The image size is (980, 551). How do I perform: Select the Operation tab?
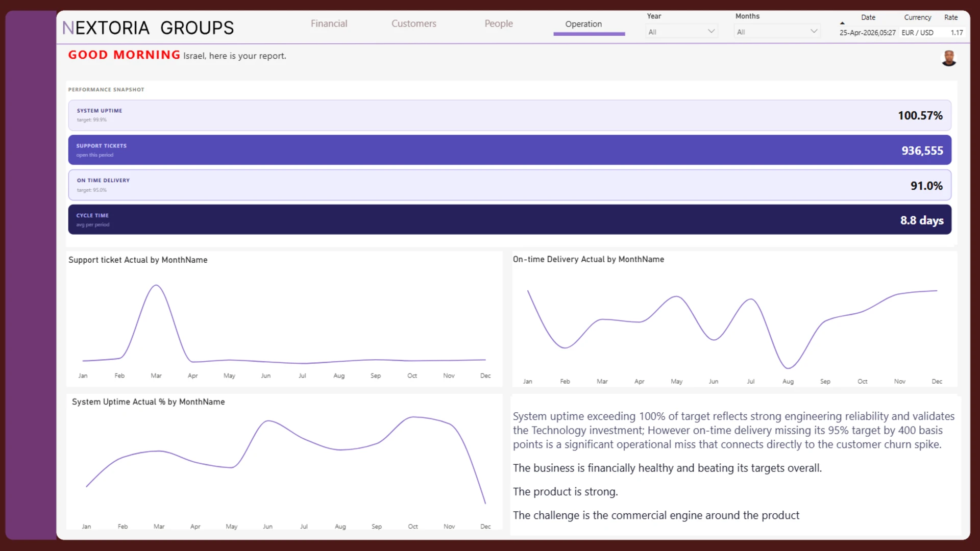[583, 24]
